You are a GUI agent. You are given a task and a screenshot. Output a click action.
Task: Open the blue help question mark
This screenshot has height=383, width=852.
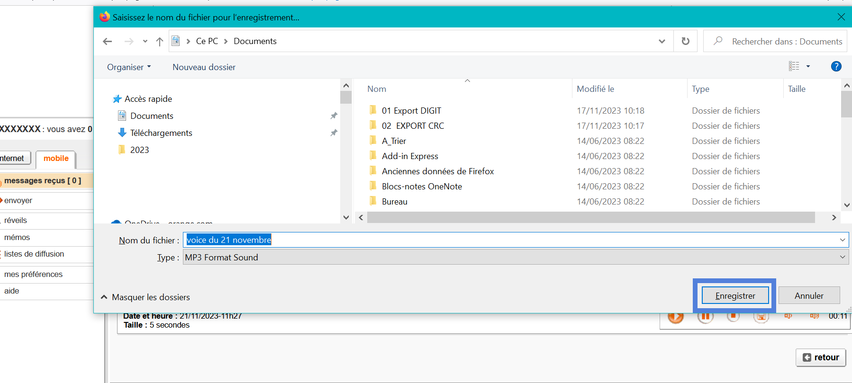(x=836, y=66)
